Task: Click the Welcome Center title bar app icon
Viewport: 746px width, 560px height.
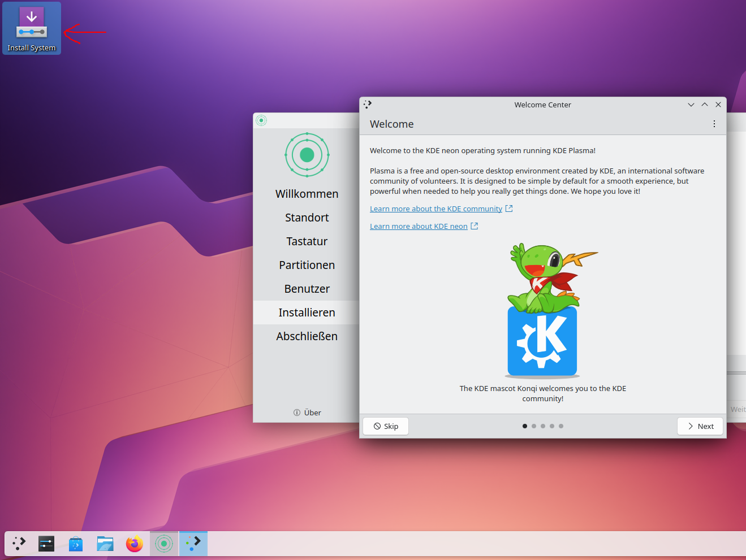Action: [368, 105]
